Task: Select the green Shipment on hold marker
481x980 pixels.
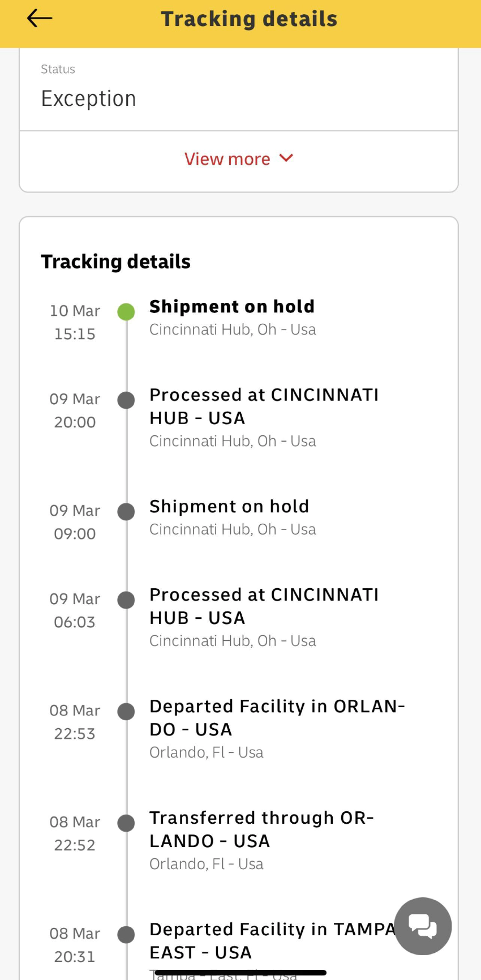Action: tap(126, 311)
